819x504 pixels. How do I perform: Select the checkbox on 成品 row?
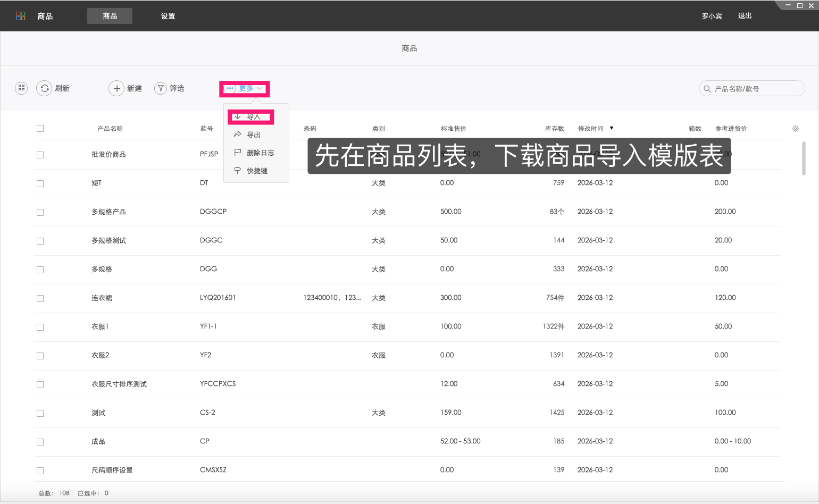(x=40, y=442)
